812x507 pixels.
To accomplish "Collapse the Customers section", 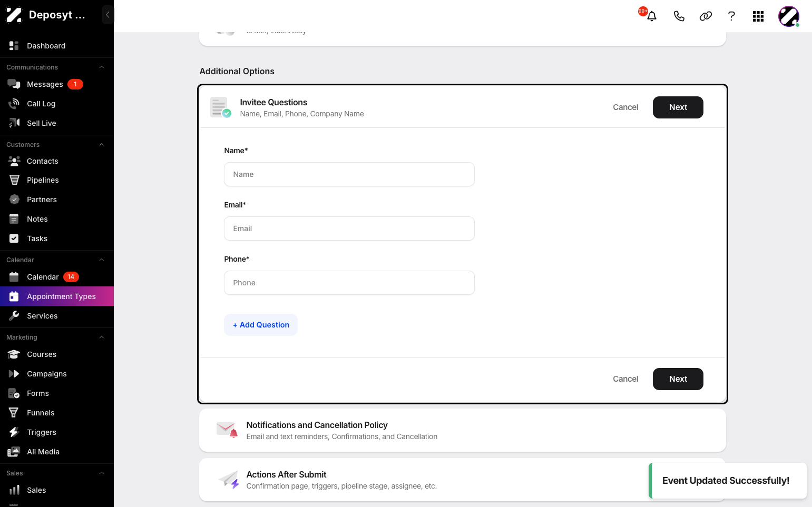I will pyautogui.click(x=102, y=145).
